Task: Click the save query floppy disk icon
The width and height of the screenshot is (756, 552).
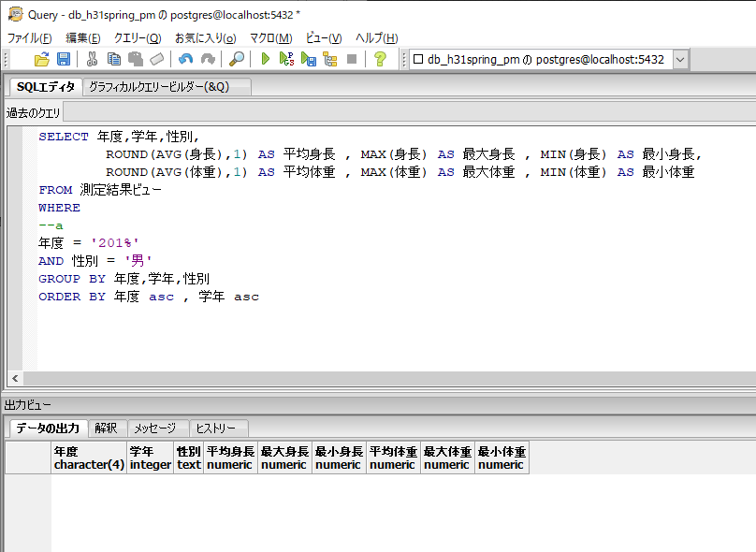Action: click(x=64, y=59)
